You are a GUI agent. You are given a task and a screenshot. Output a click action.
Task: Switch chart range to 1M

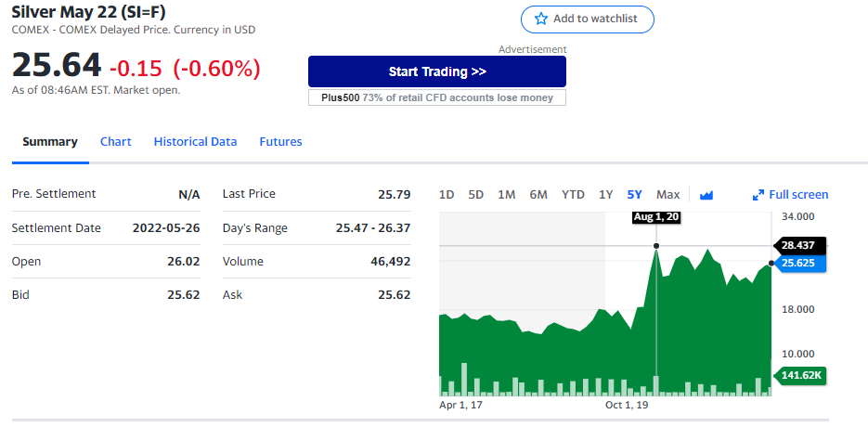point(506,195)
